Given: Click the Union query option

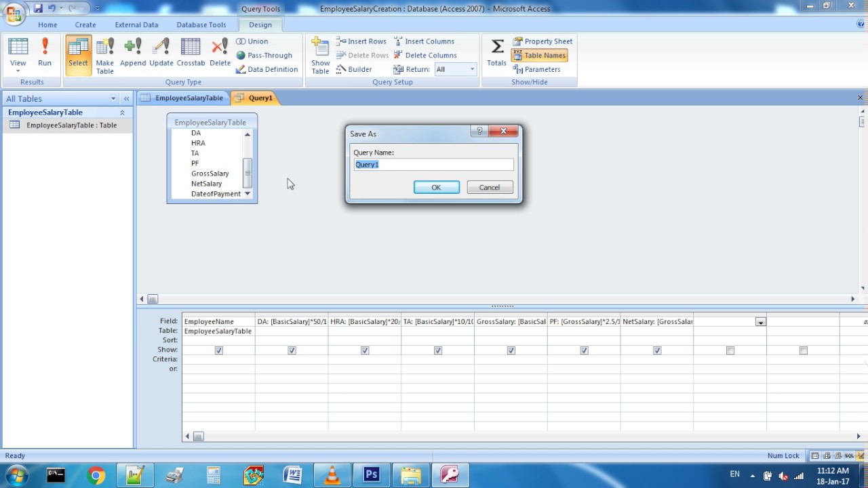Looking at the screenshot, I should click(252, 41).
